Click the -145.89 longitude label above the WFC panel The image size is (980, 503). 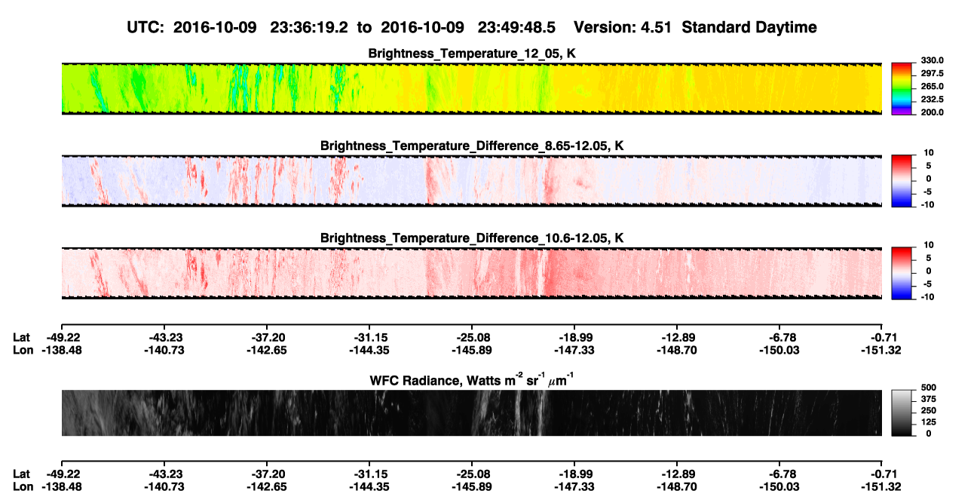pos(472,351)
